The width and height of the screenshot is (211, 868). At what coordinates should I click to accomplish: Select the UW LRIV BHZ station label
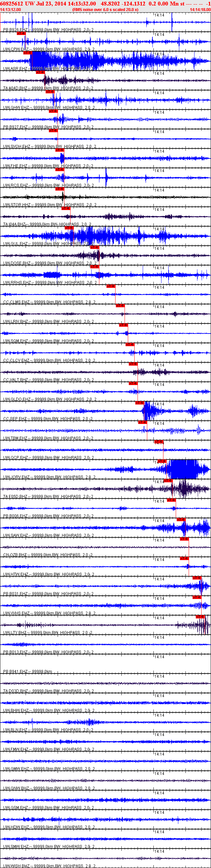(49, 322)
